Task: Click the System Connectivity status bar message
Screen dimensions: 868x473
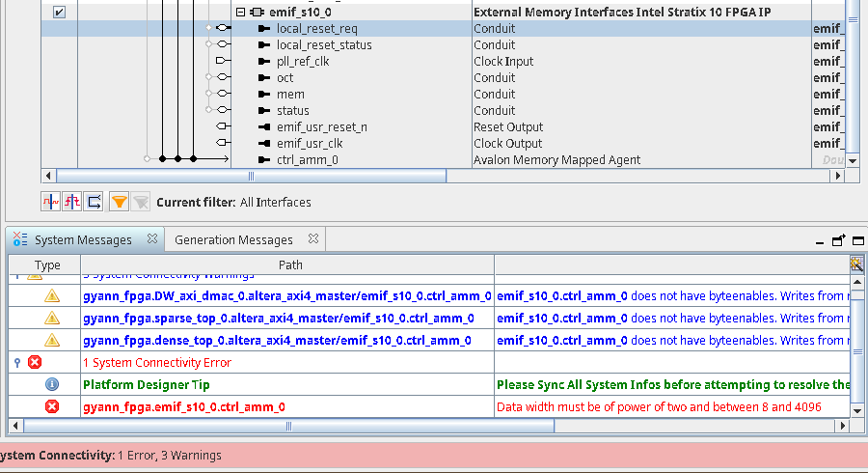Action: point(111,456)
